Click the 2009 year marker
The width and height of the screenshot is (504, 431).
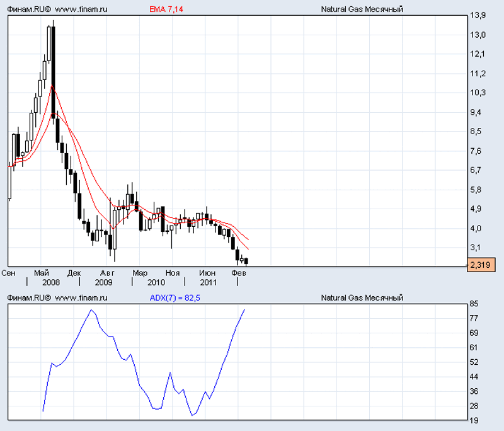coord(103,282)
